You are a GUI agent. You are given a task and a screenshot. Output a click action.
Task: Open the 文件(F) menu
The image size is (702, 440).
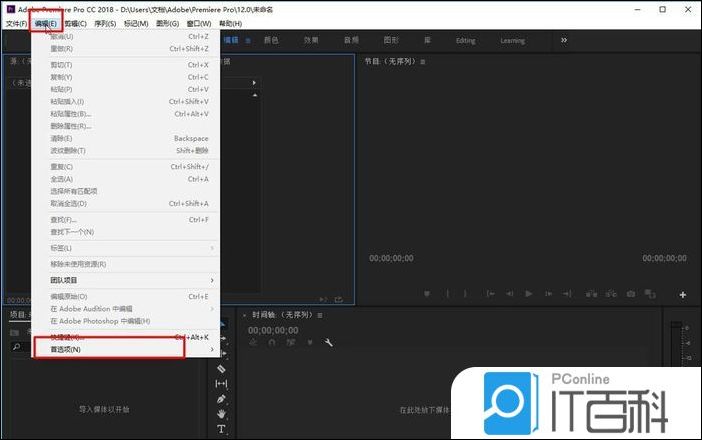pyautogui.click(x=16, y=23)
